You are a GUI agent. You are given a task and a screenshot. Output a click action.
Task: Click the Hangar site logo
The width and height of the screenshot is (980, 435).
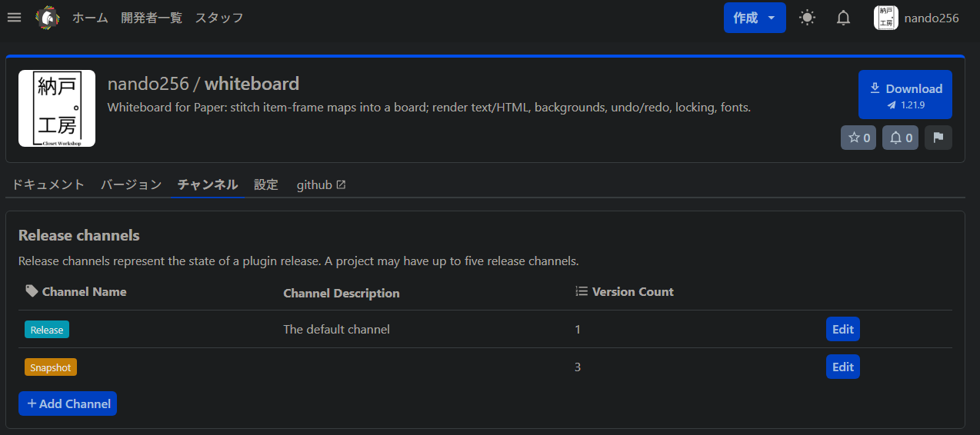[48, 18]
